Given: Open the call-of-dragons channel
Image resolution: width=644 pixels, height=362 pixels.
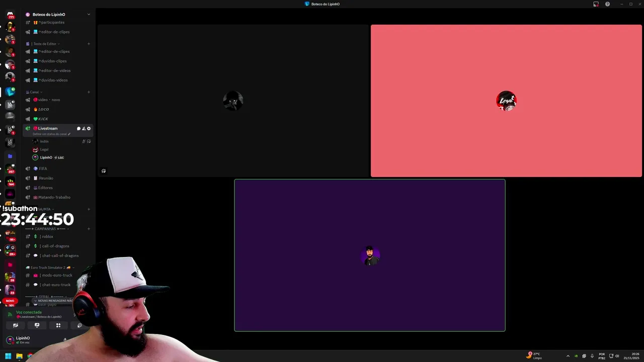Looking at the screenshot, I should pyautogui.click(x=58, y=246).
